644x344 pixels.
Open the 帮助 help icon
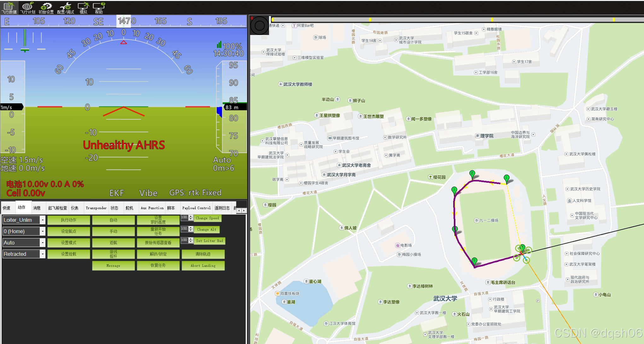pos(99,8)
